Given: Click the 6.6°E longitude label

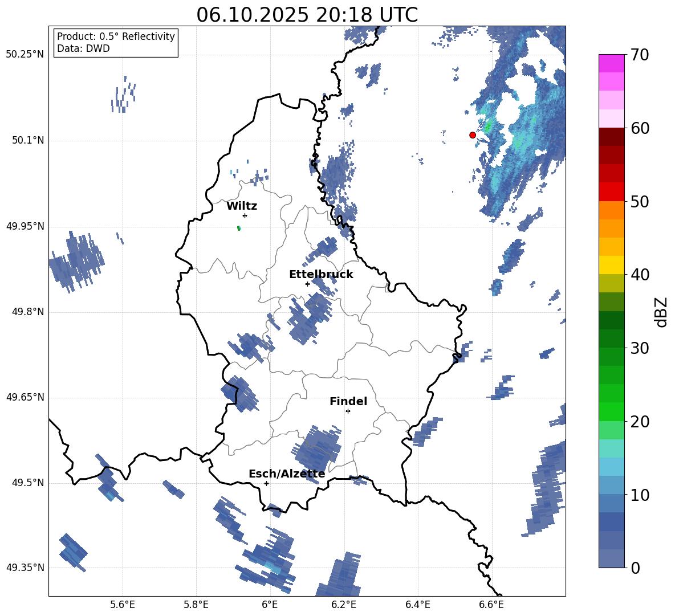Looking at the screenshot, I should pyautogui.click(x=491, y=605).
